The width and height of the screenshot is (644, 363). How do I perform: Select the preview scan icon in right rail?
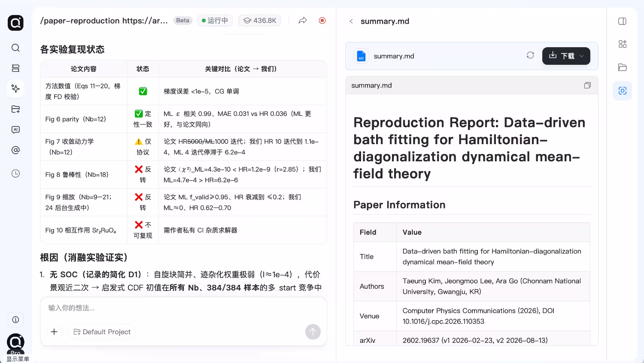point(623,91)
